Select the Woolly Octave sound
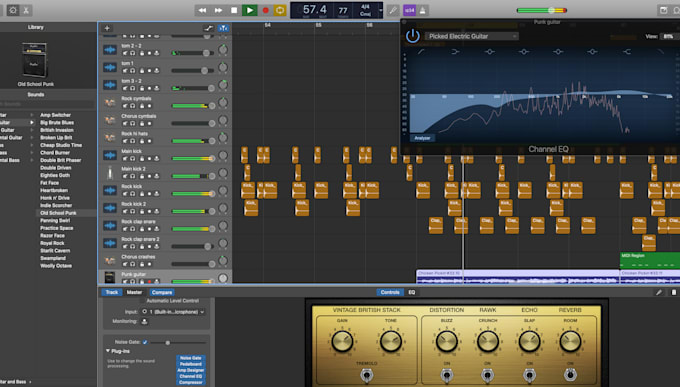 pyautogui.click(x=56, y=266)
